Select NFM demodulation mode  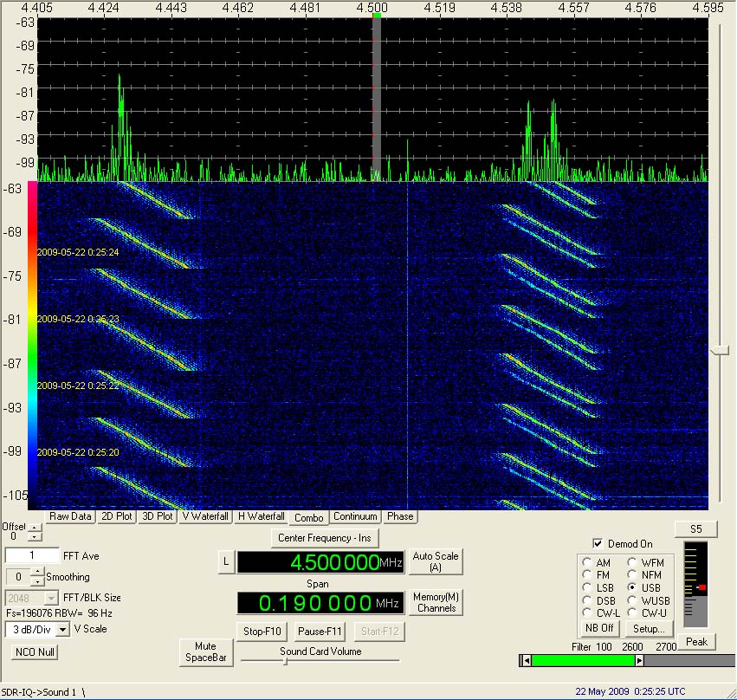tap(631, 574)
